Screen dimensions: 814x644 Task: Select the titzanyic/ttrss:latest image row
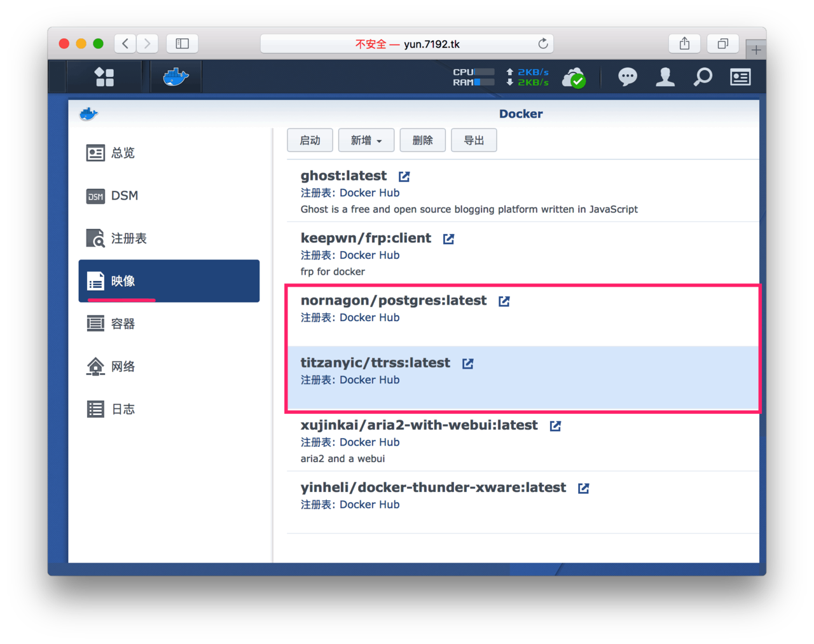point(523,378)
